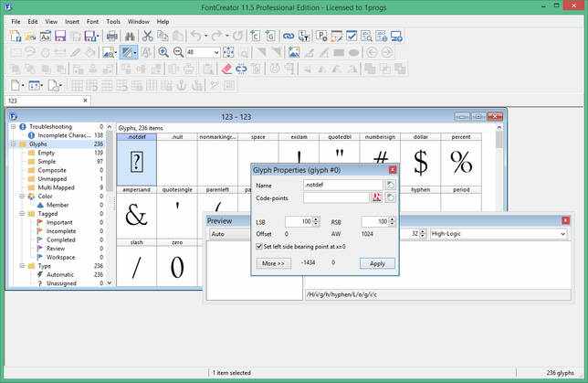The image size is (588, 383).
Task: Click the preview size 32 spinner
Action: coord(423,234)
